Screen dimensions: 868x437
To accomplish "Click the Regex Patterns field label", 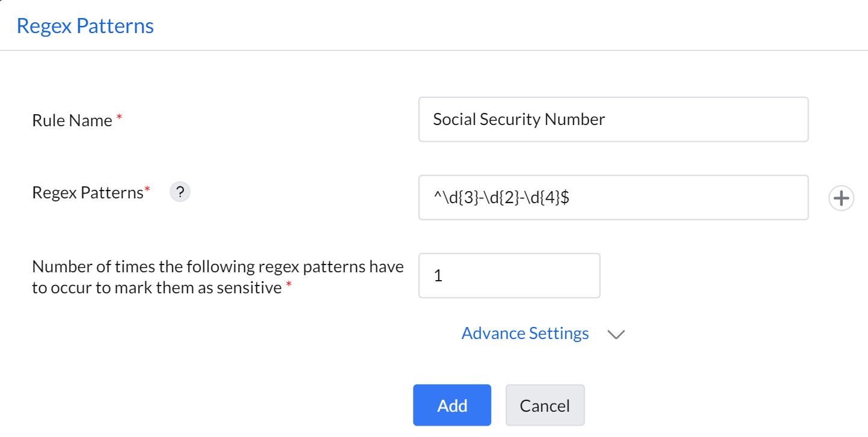I will tap(88, 192).
